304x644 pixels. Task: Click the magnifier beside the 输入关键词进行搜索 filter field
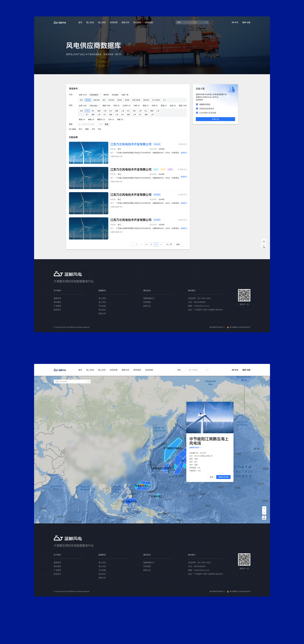coord(101,124)
